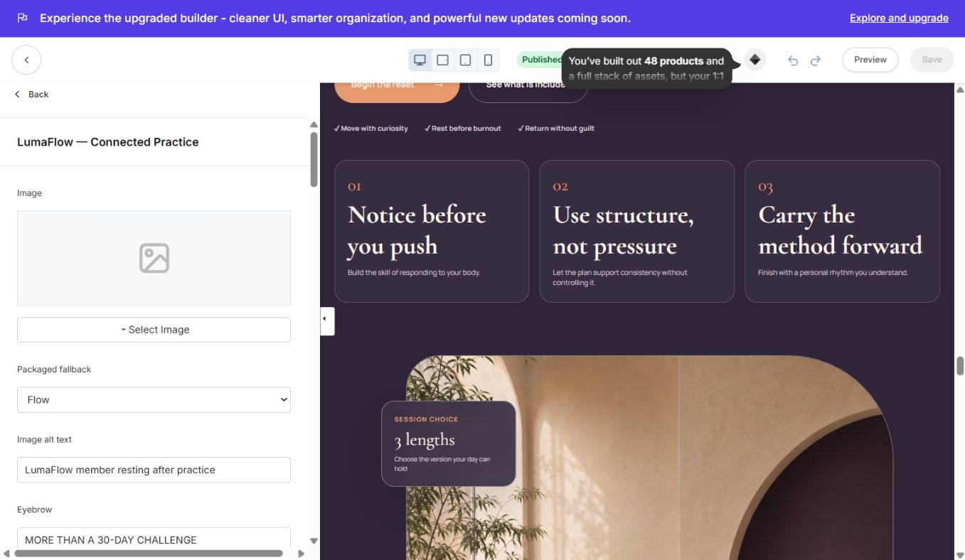Click sidebar horizontal scroll right arrow

coord(301,553)
